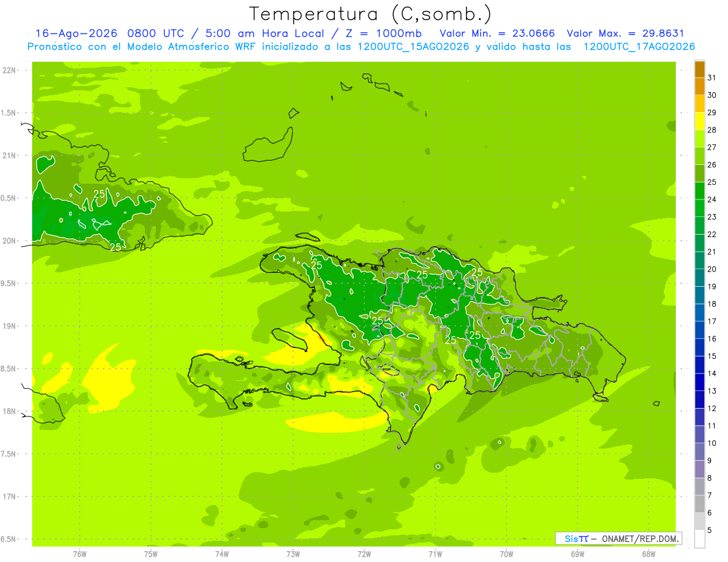Click the orange legend swatch between 30 and 31
The image size is (728, 562).
(700, 86)
